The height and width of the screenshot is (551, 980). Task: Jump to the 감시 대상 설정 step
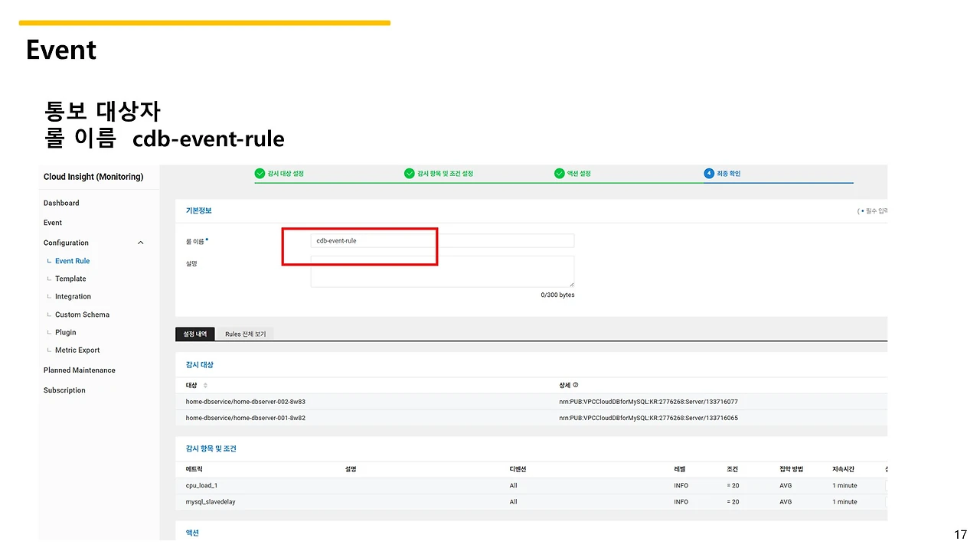[x=286, y=174]
